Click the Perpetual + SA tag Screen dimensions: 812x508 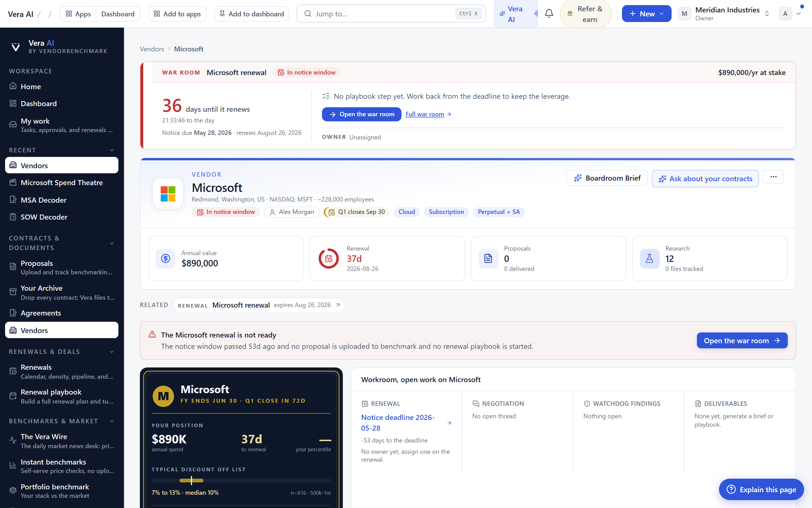[x=498, y=212]
